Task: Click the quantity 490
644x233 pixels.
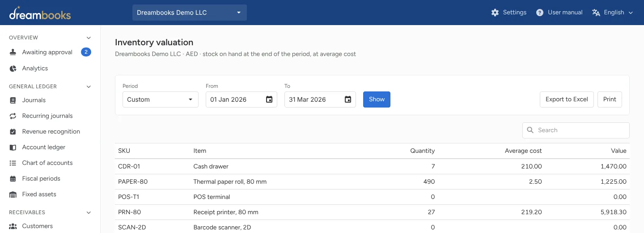Action: (x=429, y=182)
